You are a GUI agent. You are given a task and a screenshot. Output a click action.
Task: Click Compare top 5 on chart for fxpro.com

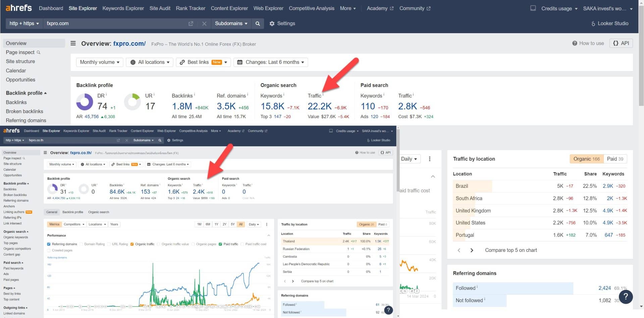pyautogui.click(x=511, y=250)
